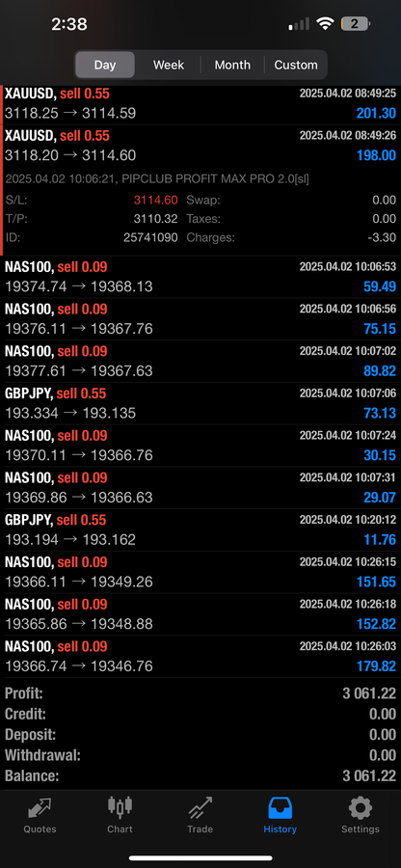Screen dimensions: 401x868
Task: Collapse XAUUSD trade with profit 198.00
Action: tap(200, 146)
